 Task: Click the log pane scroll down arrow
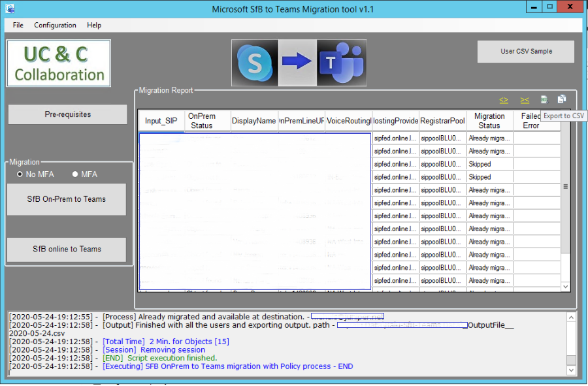click(x=571, y=370)
